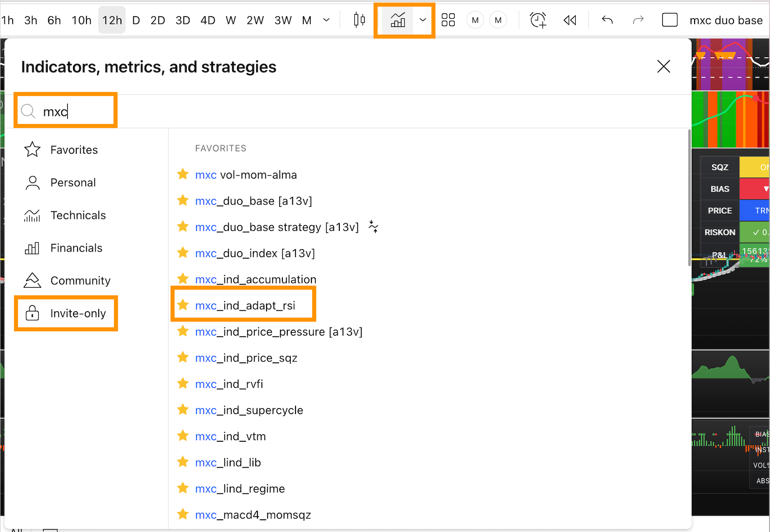The width and height of the screenshot is (770, 532).
Task: Add mxc_lind_regime indicator
Action: [x=240, y=489]
